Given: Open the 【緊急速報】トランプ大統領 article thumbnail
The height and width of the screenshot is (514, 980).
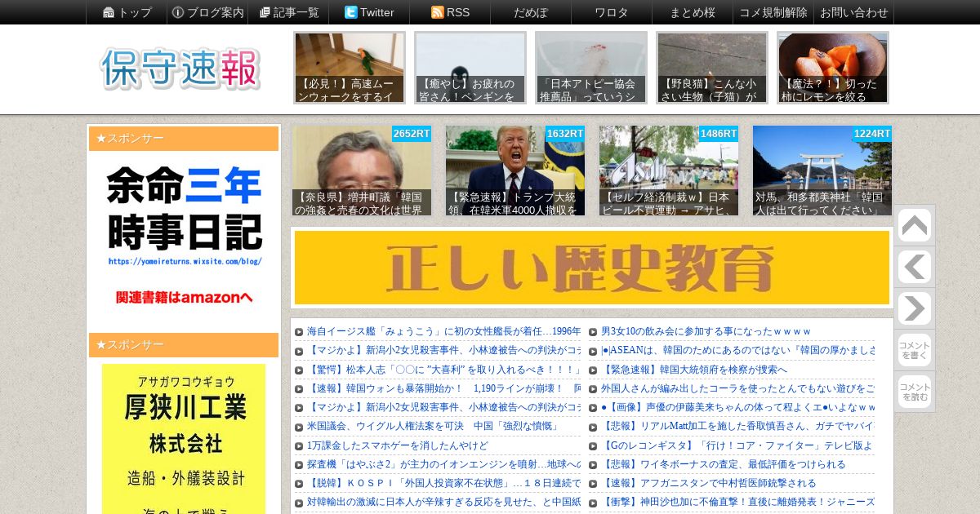Looking at the screenshot, I should [x=515, y=171].
